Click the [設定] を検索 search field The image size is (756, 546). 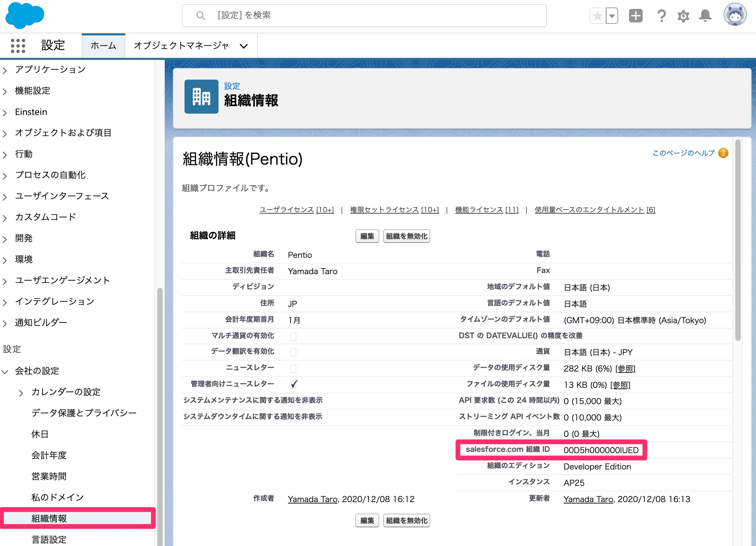pos(364,16)
